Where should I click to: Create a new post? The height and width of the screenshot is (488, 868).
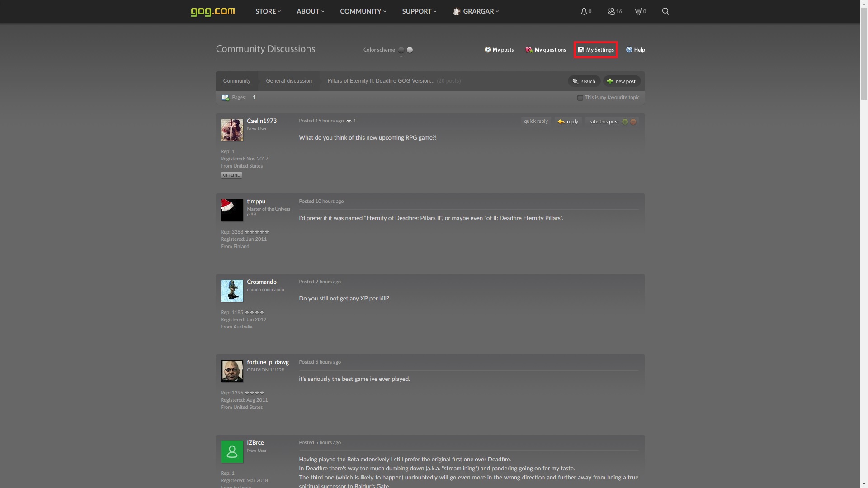(622, 81)
